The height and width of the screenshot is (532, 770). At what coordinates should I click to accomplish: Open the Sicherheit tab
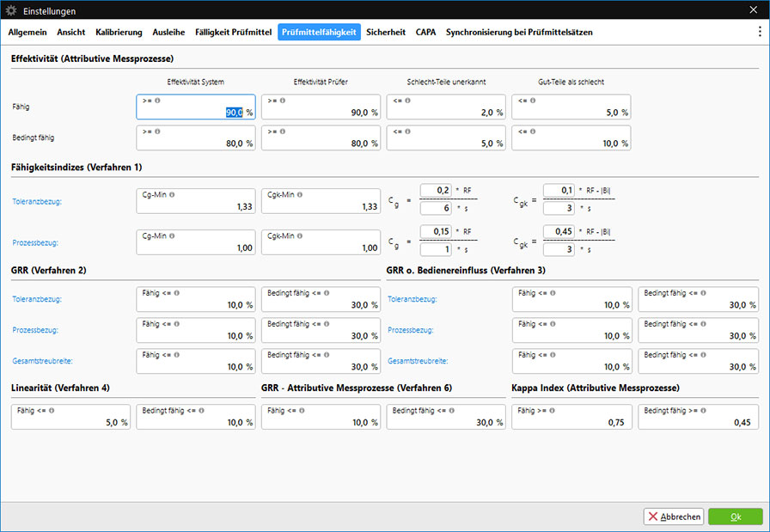click(386, 32)
